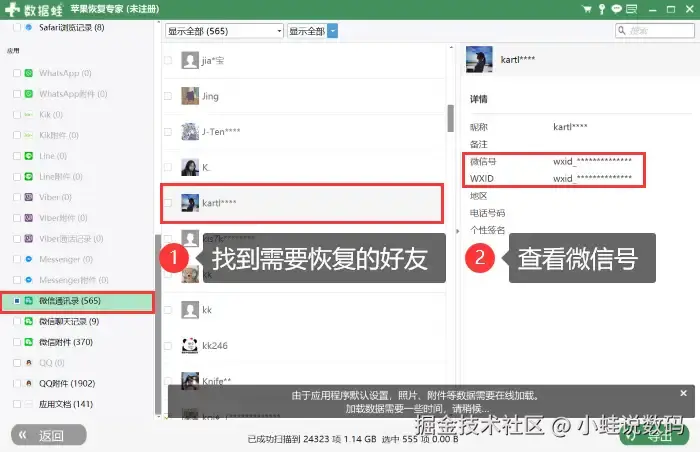Click the Safari browsing history icon
The height and width of the screenshot is (452, 700).
pyautogui.click(x=29, y=27)
